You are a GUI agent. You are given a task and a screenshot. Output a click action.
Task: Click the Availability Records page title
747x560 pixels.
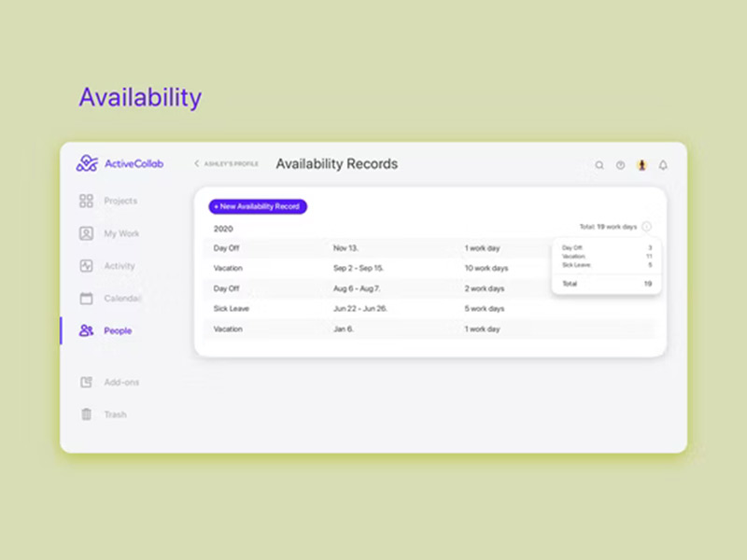[337, 164]
